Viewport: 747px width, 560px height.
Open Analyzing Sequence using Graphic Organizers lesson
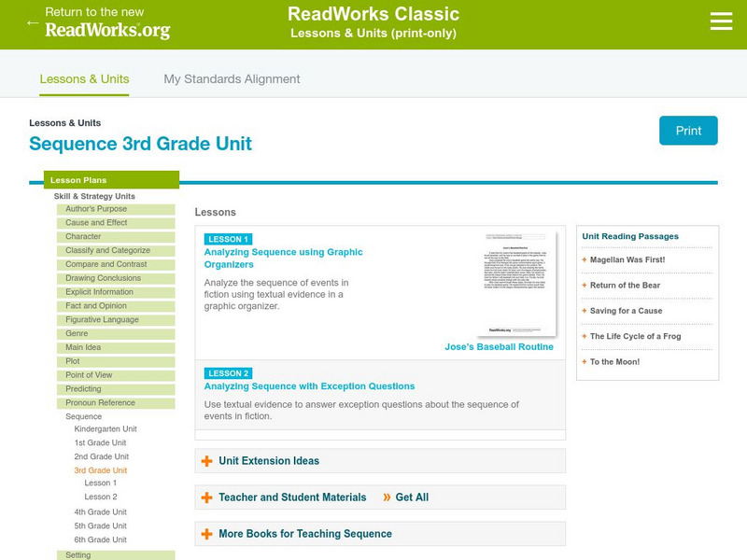click(283, 259)
